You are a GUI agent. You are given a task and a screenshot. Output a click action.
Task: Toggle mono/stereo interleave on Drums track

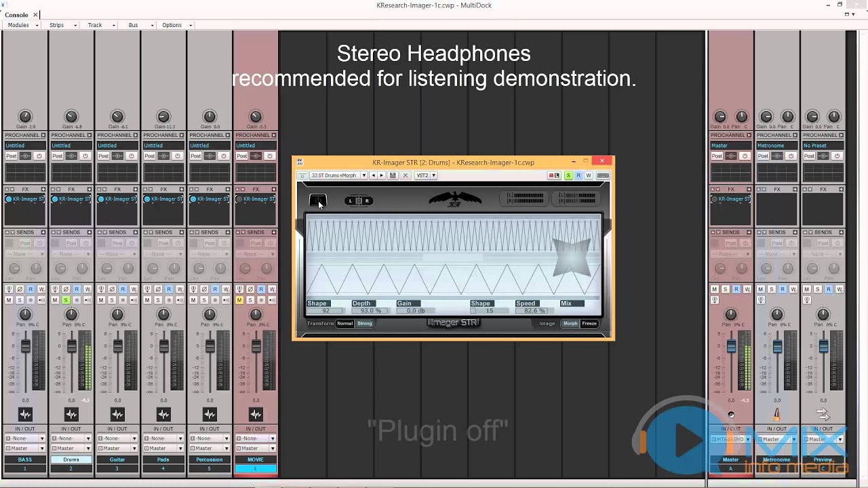[55, 289]
